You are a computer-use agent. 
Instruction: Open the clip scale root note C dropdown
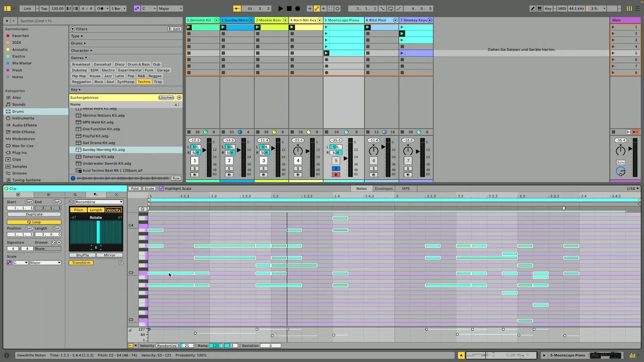point(20,263)
